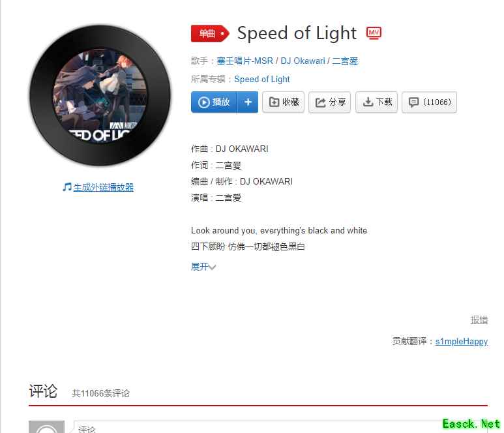This screenshot has width=504, height=433.
Task: Play the song with the 播放 button
Action: [x=214, y=102]
